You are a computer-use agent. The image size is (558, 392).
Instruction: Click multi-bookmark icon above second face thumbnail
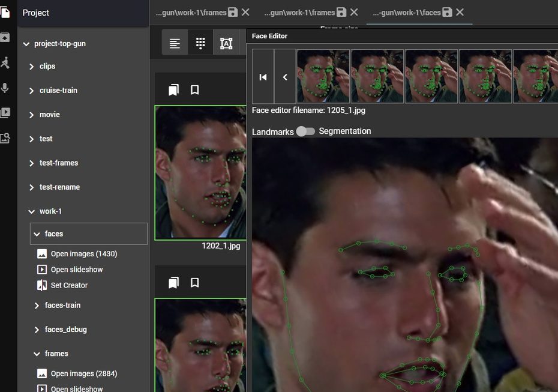pos(173,282)
